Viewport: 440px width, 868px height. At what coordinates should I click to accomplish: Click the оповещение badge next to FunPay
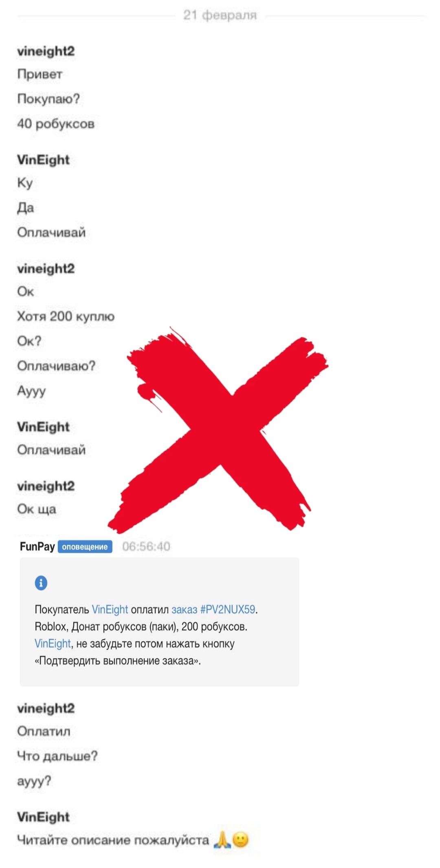click(x=85, y=547)
